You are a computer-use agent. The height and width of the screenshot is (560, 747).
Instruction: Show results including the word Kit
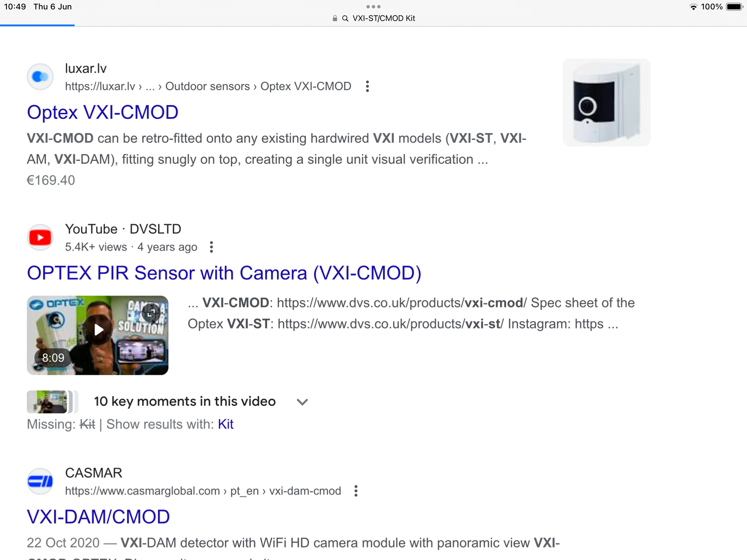pos(226,424)
